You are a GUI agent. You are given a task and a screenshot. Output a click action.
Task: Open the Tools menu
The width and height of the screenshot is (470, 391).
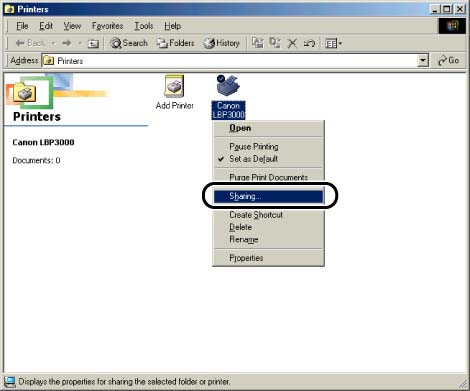pyautogui.click(x=144, y=26)
